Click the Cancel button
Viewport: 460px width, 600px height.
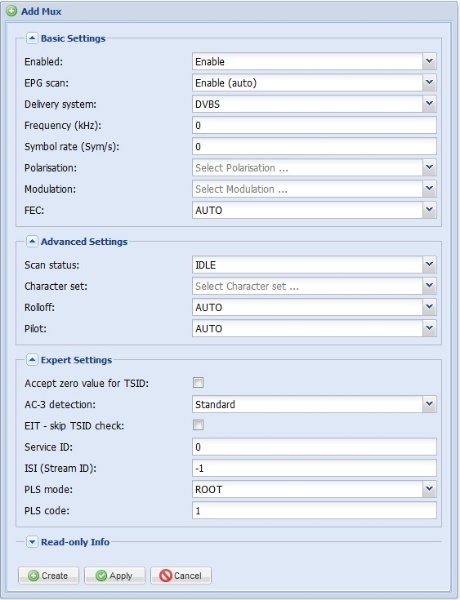coord(181,576)
